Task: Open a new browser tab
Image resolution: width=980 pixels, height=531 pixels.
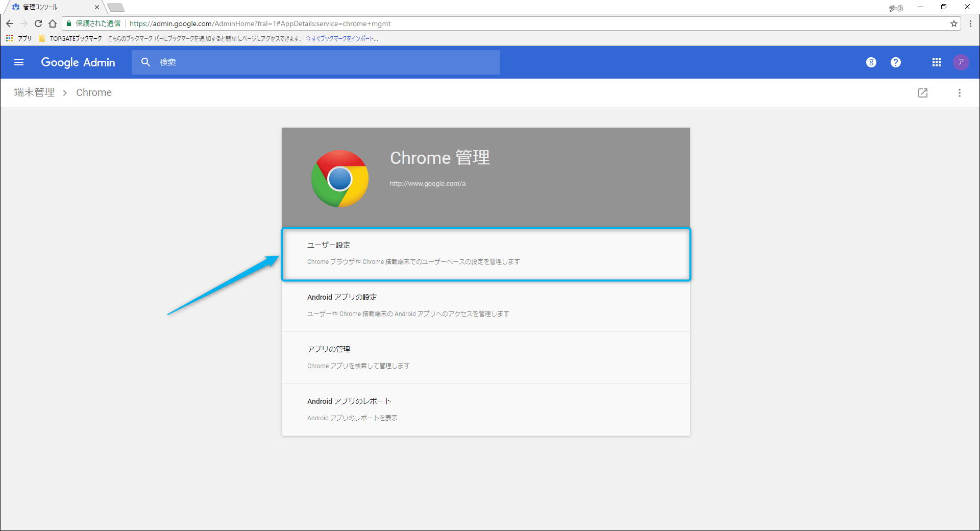Action: 116,7
